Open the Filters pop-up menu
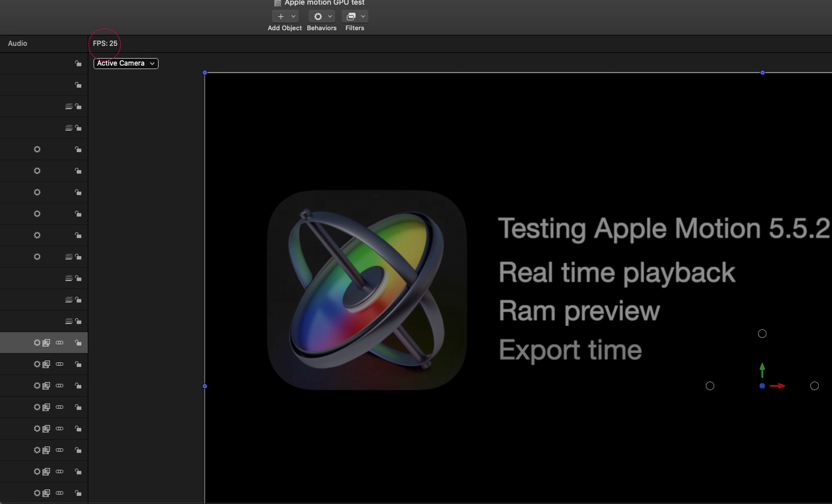832x504 pixels. pyautogui.click(x=355, y=16)
